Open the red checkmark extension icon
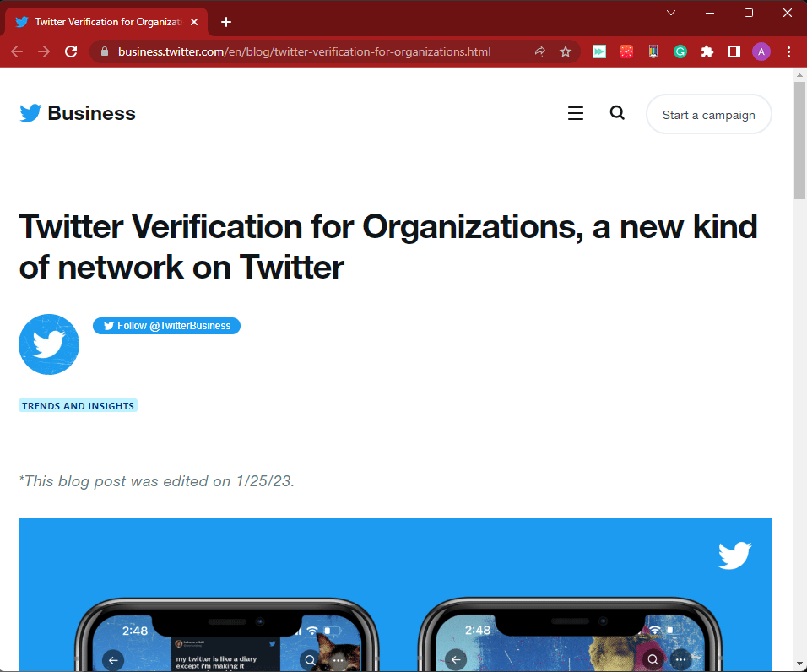The image size is (807, 672). point(626,51)
